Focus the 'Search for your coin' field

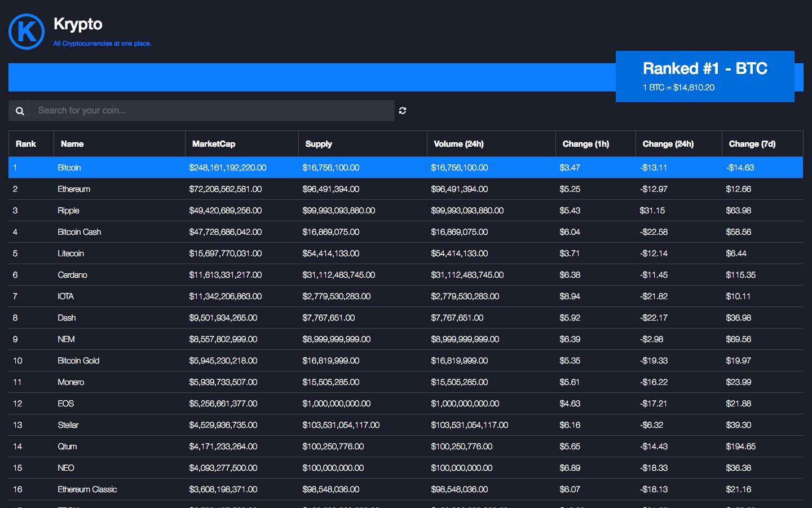click(x=213, y=111)
